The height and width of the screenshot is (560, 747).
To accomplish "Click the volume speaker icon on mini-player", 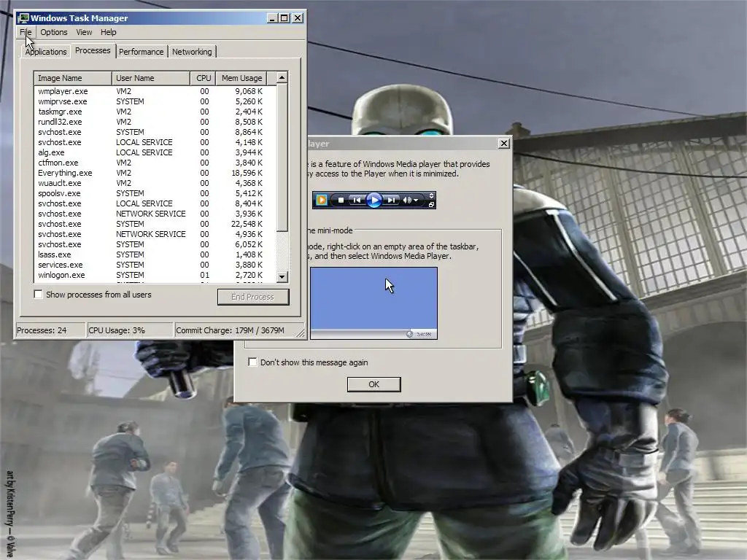I will [x=407, y=200].
